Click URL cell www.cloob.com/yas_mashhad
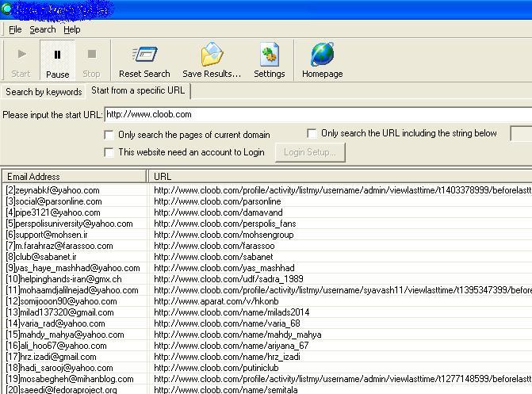Screen dimensions: 532x394 coord(224,268)
